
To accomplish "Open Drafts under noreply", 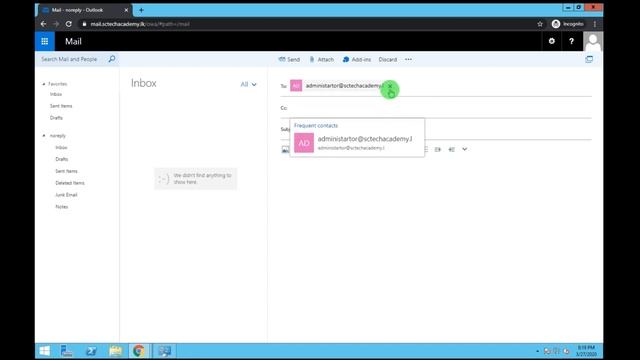I will [x=62, y=159].
